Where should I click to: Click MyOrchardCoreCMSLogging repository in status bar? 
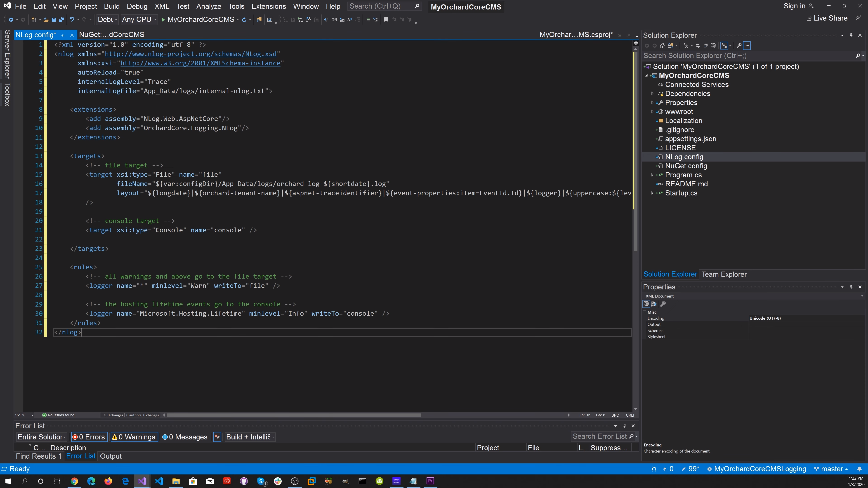(x=757, y=469)
